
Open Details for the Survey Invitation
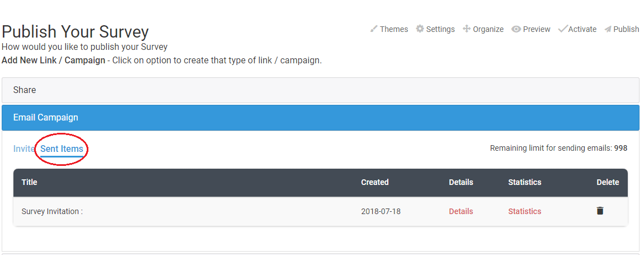pos(461,211)
